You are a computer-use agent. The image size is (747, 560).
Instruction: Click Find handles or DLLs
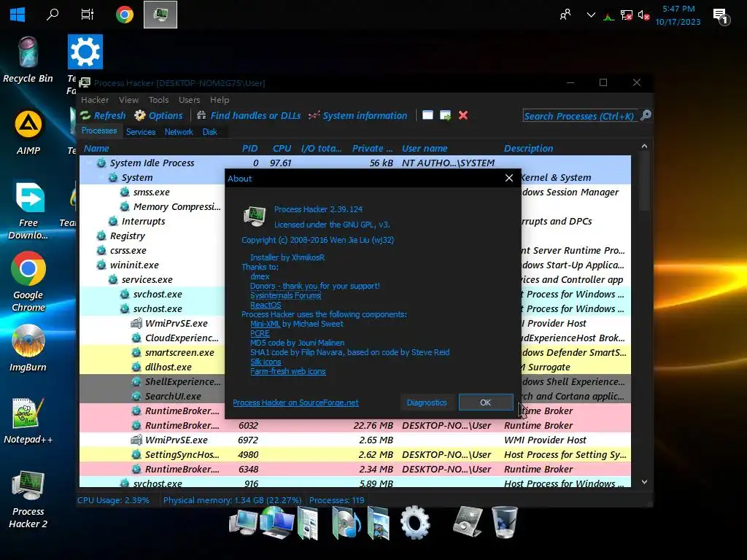249,115
